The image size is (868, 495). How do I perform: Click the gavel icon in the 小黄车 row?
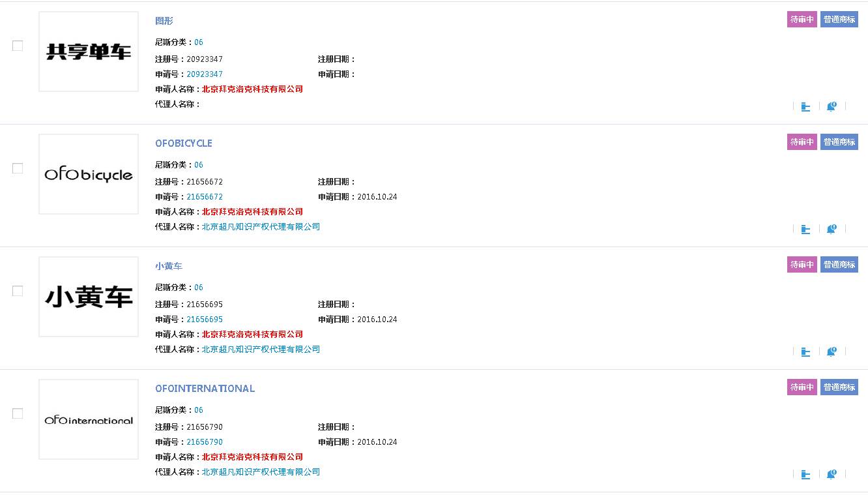(x=805, y=352)
